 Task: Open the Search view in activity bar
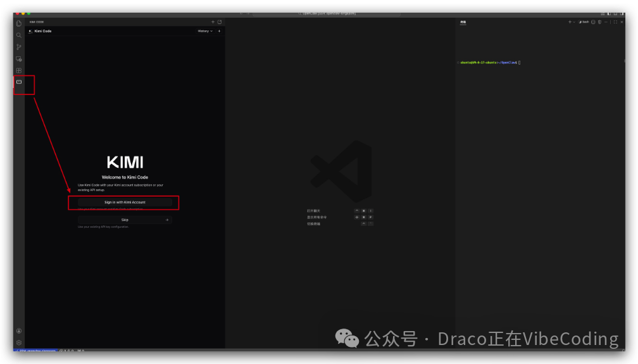click(19, 35)
